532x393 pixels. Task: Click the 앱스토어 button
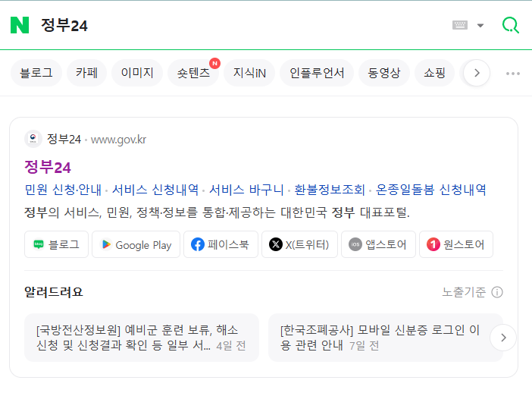(378, 244)
